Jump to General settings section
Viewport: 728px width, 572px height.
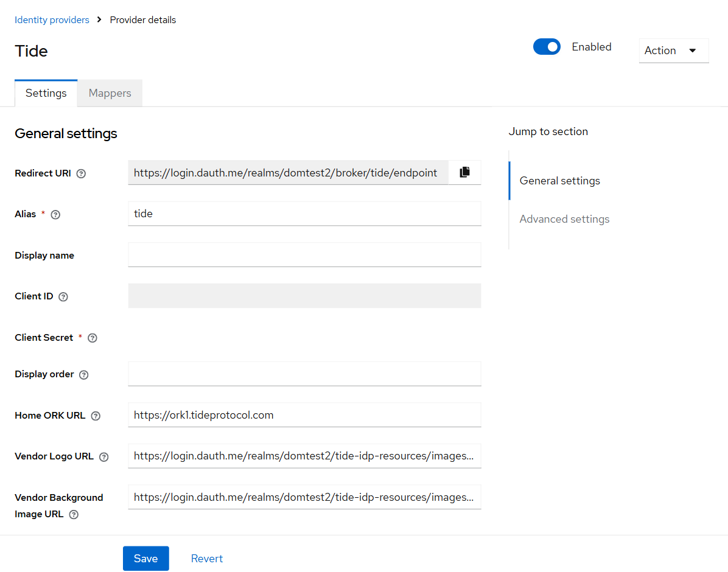[x=560, y=181]
